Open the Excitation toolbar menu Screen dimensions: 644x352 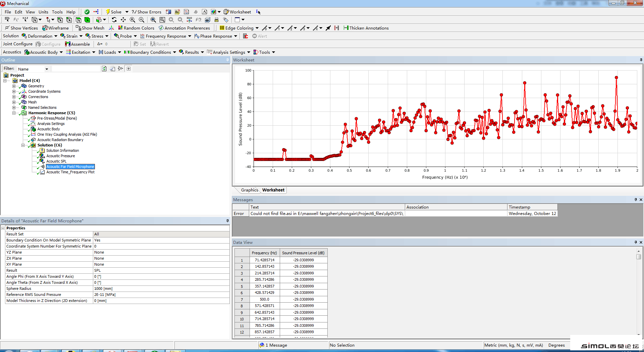coord(81,52)
